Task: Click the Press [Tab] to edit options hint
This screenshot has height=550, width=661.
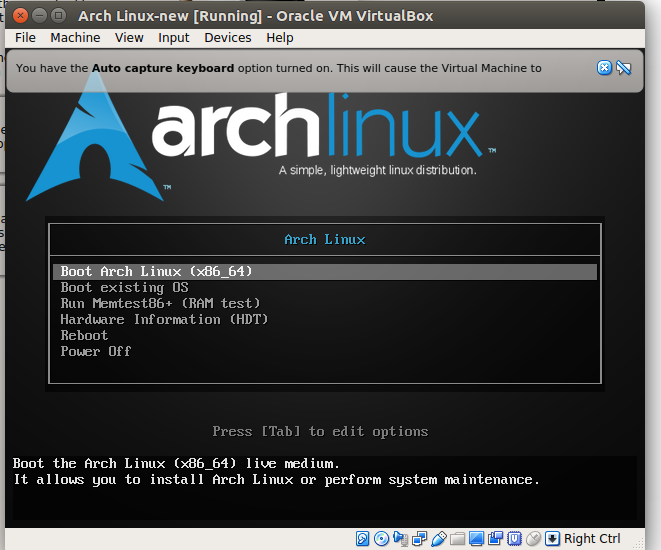Action: (x=320, y=432)
